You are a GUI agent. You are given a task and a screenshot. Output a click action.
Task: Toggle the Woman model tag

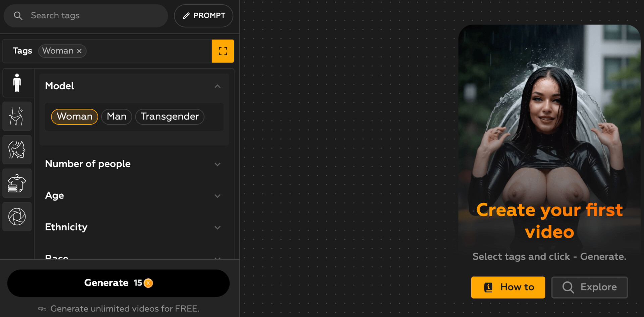(74, 117)
